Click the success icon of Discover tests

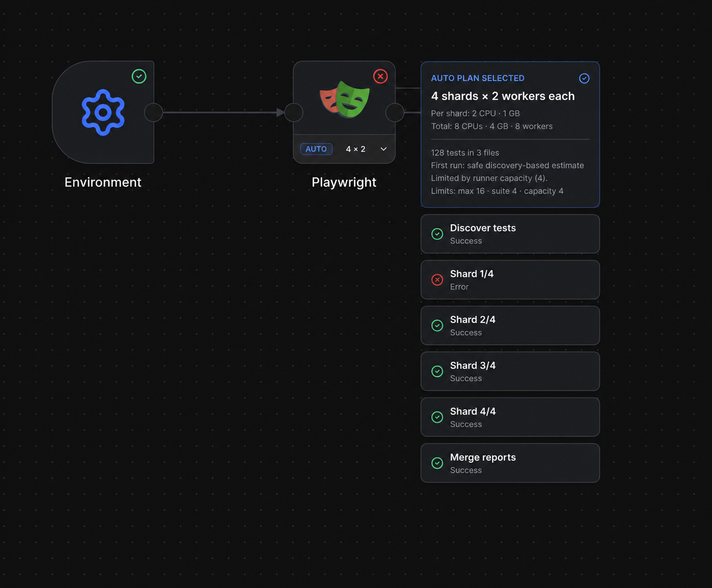click(437, 234)
